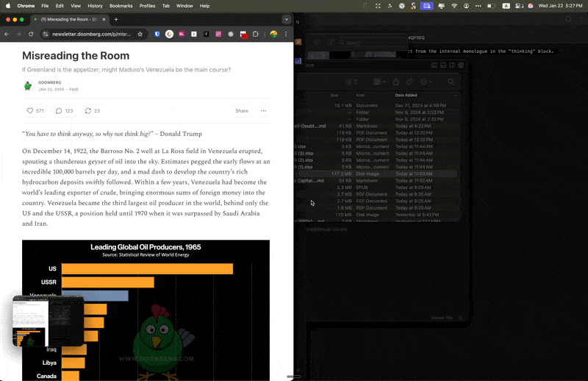
Task: Select the 177.2 MB Disk Image row
Action: tap(376, 174)
